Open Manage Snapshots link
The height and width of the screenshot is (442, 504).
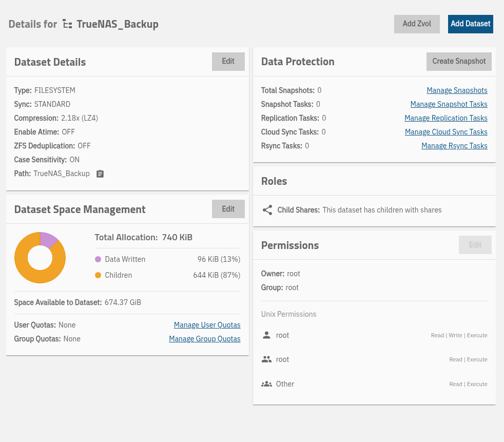[x=457, y=90]
